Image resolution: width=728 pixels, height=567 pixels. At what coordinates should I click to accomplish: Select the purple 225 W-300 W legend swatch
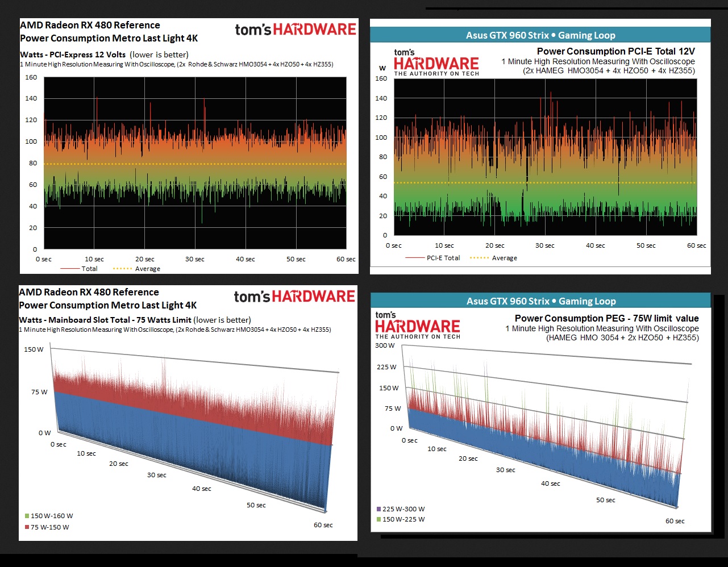(379, 509)
